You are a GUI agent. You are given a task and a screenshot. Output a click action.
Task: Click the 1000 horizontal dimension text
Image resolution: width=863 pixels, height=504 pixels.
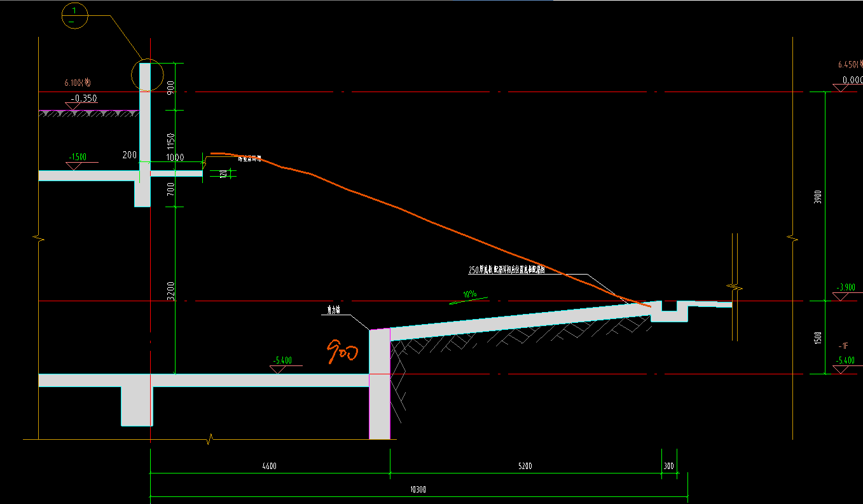click(x=175, y=158)
